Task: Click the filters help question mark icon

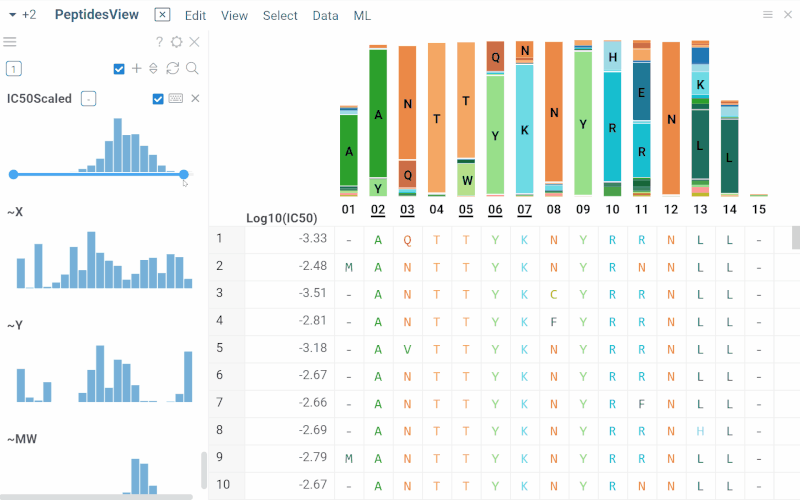Action: pyautogui.click(x=159, y=42)
